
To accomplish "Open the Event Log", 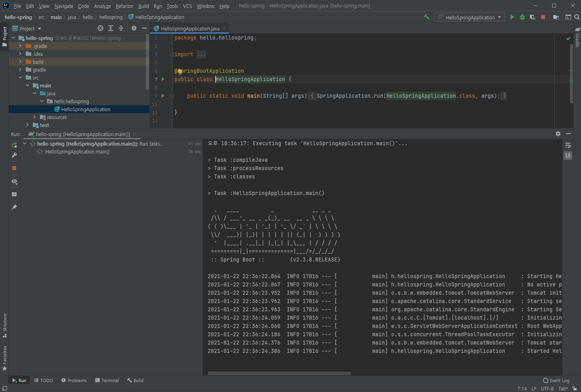I will 556,381.
